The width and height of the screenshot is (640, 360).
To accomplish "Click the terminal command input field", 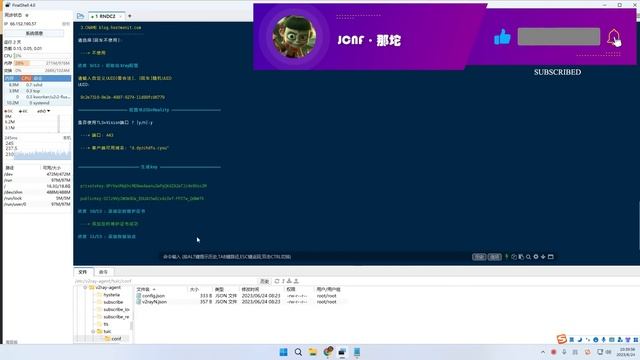I will click(x=314, y=257).
